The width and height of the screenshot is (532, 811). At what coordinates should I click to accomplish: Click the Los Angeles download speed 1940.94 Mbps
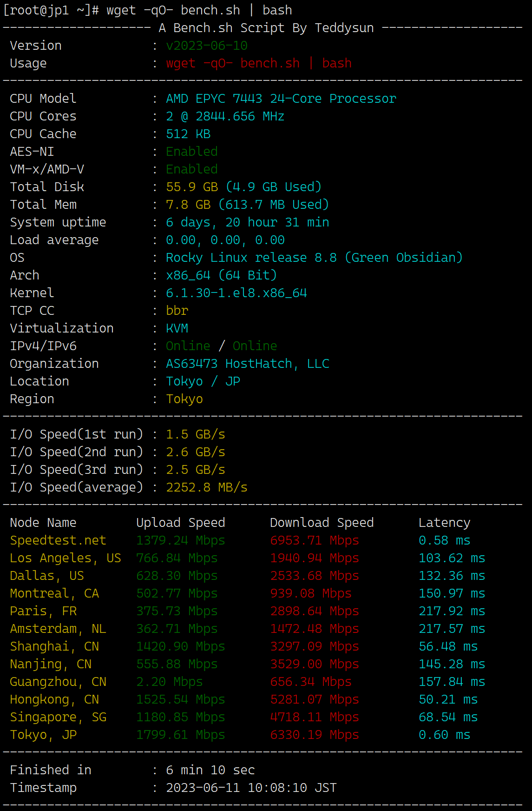315,558
